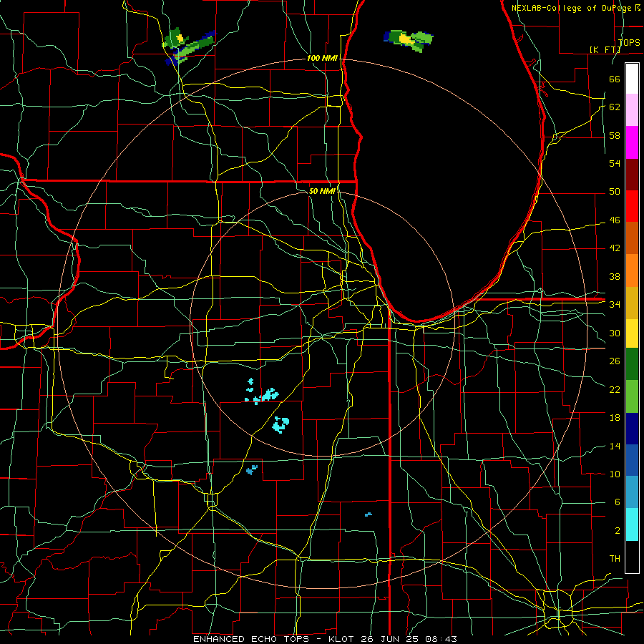This screenshot has width=644, height=644.
Task: Pick the bright orange legend swatch
Action: (632, 270)
